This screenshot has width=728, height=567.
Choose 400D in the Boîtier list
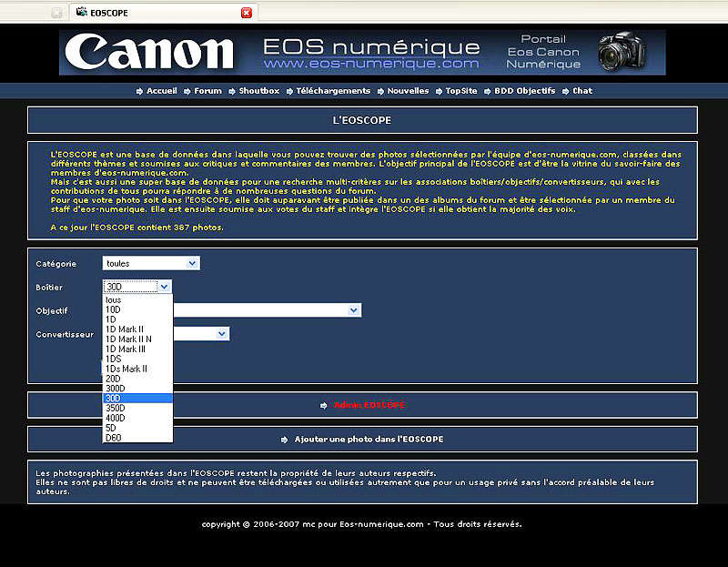pos(137,418)
